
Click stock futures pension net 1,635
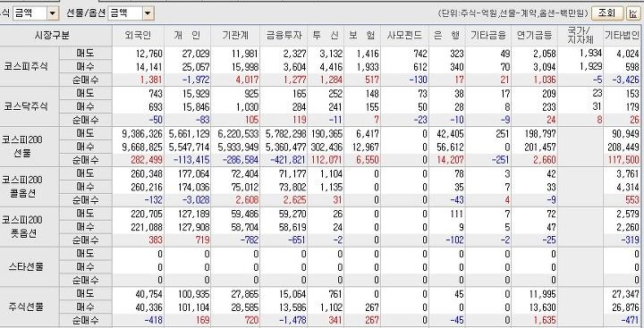544,321
